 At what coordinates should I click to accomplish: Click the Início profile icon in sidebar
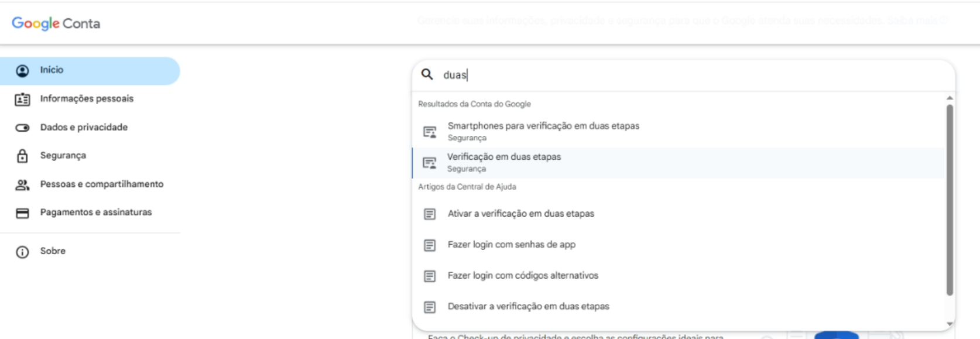point(22,71)
